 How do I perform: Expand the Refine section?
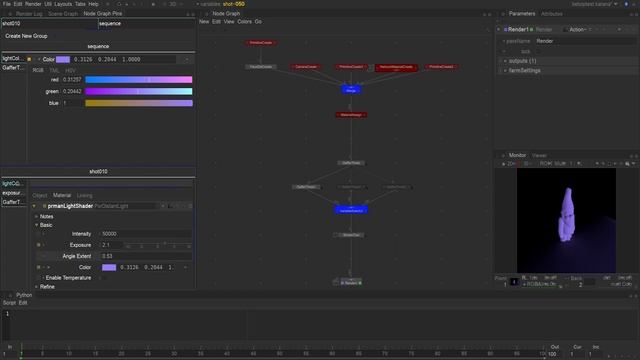(x=36, y=287)
